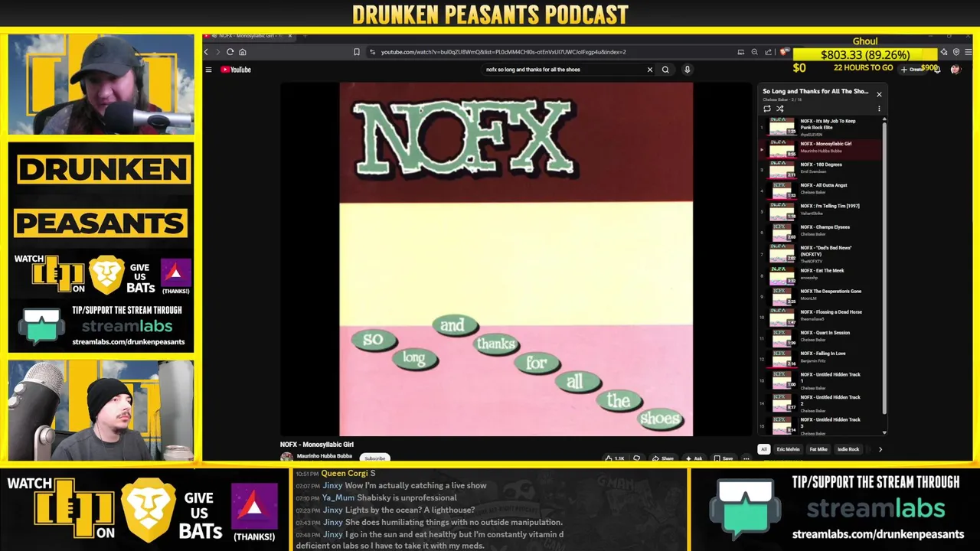Image resolution: width=980 pixels, height=551 pixels.
Task: Go back with the browser back arrow
Action: 206,52
